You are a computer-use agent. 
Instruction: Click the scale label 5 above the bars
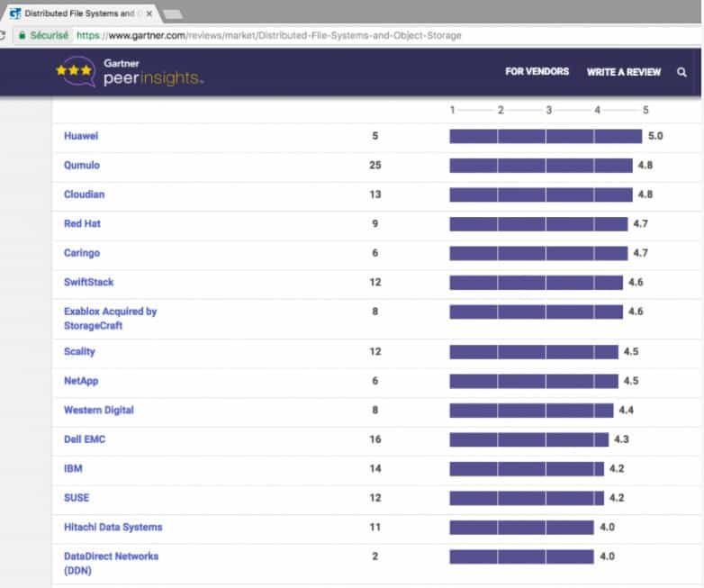click(x=645, y=110)
